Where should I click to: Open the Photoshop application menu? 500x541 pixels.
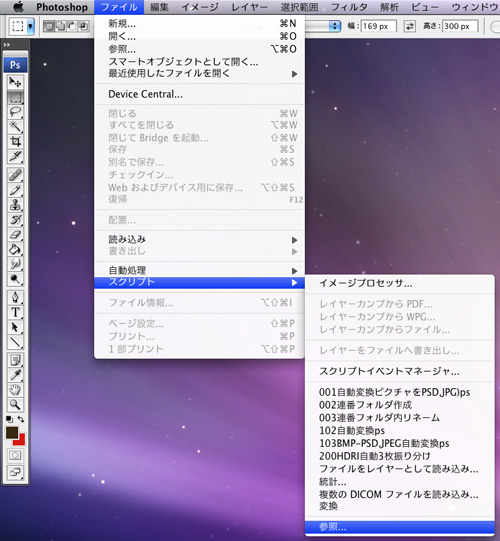pos(62,7)
